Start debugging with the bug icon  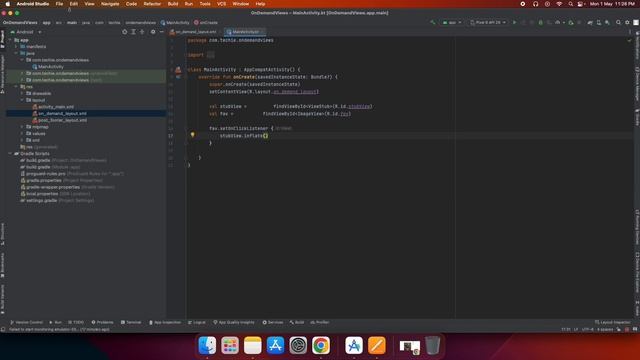[540, 22]
